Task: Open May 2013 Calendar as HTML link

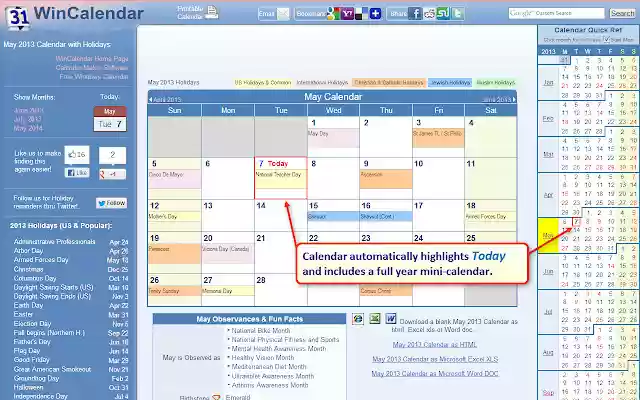Action: point(435,344)
